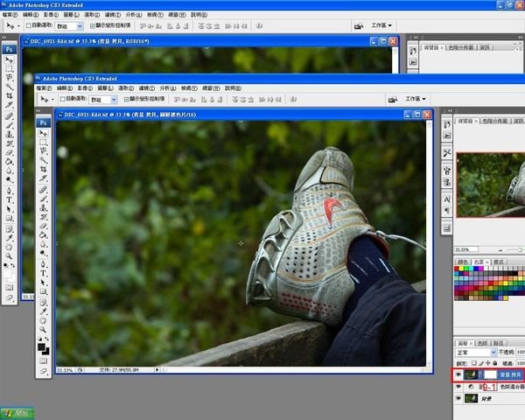This screenshot has height=420, width=525.
Task: Click the Navigator preview thumbnail of the shoe
Action: point(491,185)
